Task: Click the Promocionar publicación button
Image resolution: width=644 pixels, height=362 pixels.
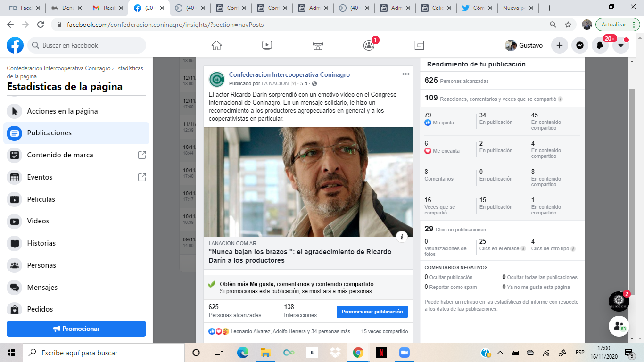Action: 372,312
